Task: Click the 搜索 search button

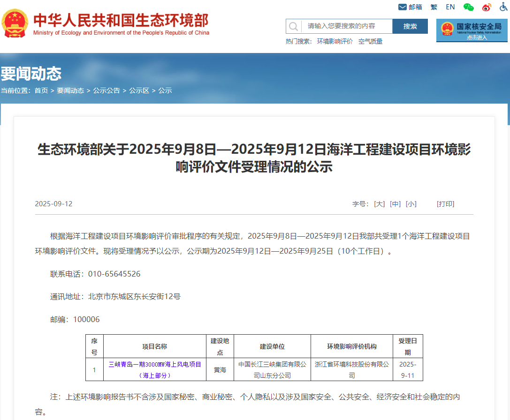Action: click(410, 26)
